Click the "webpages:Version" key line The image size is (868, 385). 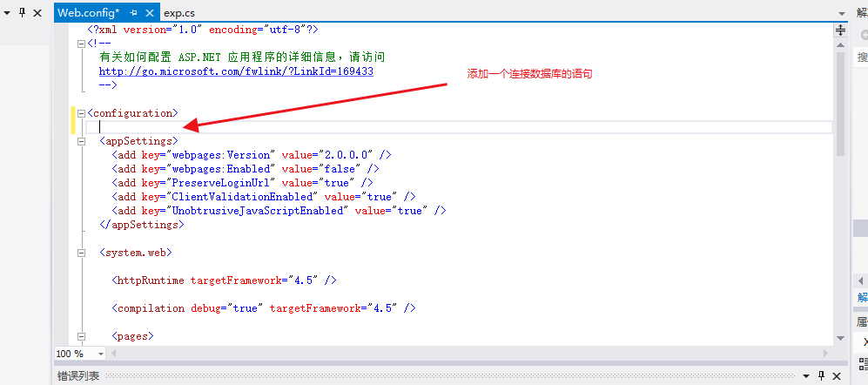point(252,155)
